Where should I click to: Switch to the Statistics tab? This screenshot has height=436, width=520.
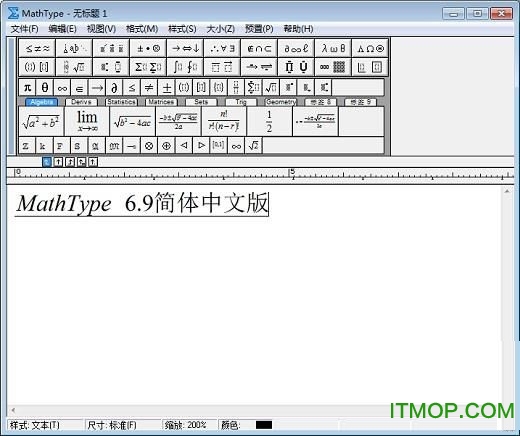click(x=121, y=102)
